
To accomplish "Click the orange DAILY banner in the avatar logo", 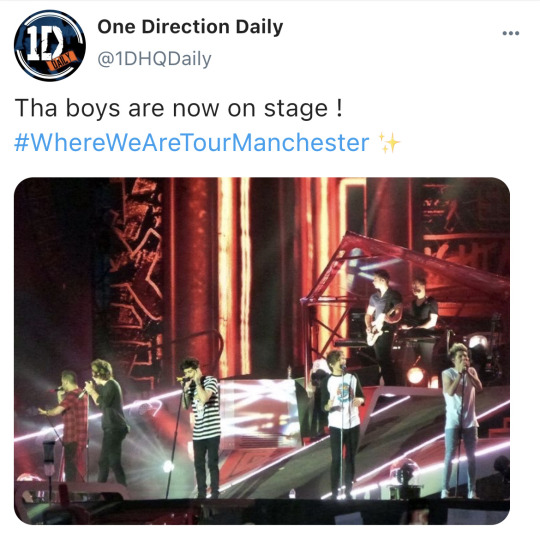I will (x=63, y=61).
